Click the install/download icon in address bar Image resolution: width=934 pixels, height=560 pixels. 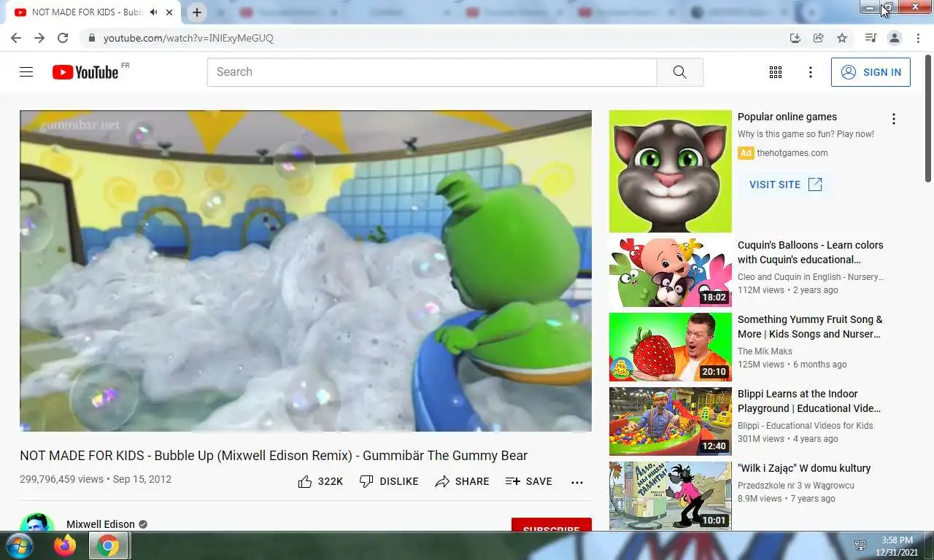click(795, 38)
